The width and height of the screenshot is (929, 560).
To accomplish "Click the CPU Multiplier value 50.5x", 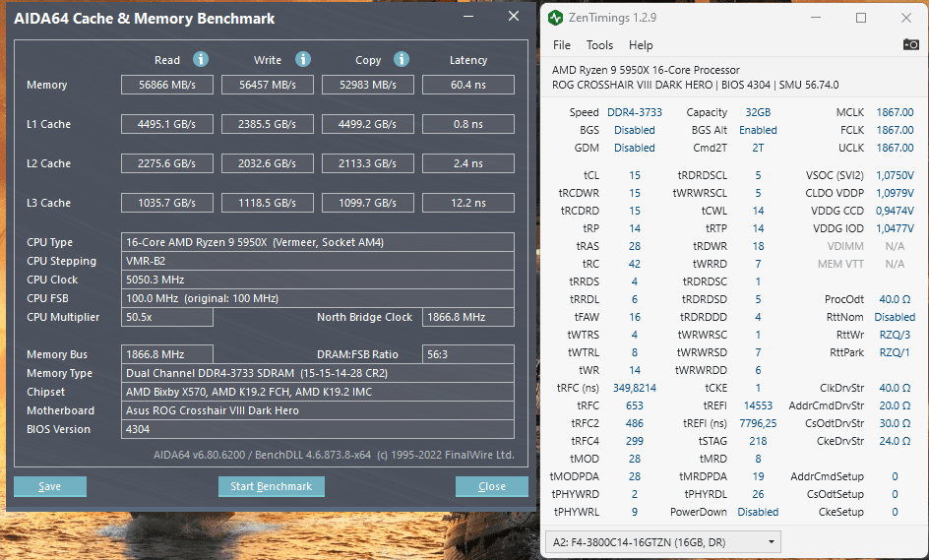I will 167,317.
